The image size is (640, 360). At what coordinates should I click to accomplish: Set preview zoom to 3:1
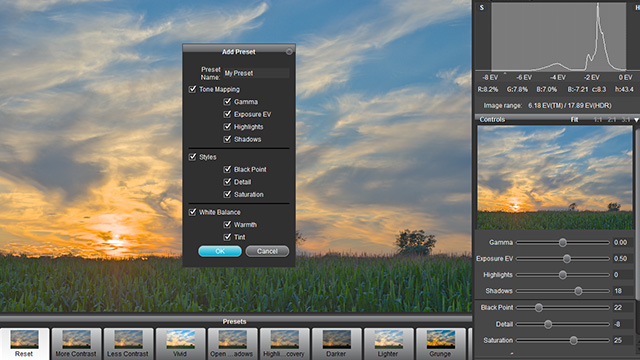coord(625,120)
